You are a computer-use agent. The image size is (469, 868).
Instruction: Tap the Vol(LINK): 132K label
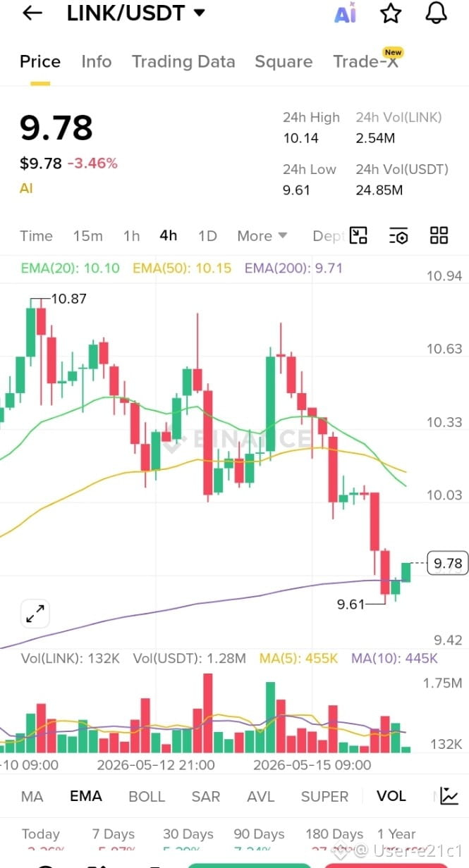pos(71,659)
